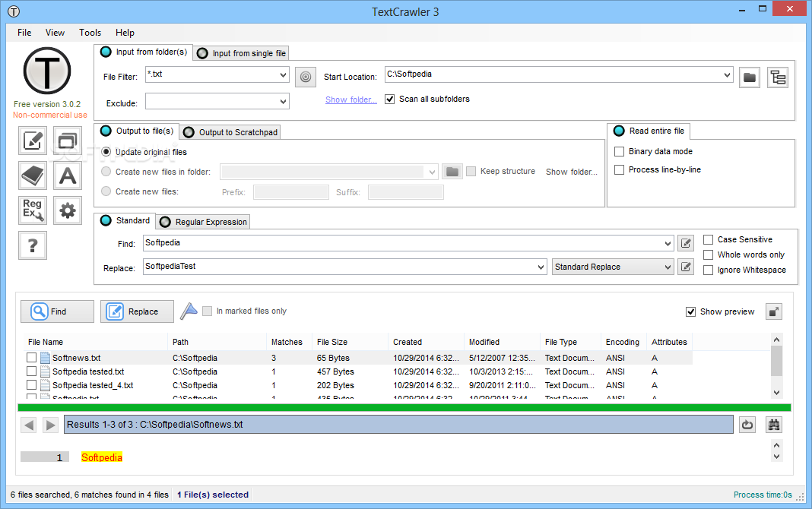The height and width of the screenshot is (509, 812).
Task: Launch the RegEx tester tool
Action: pos(33,210)
